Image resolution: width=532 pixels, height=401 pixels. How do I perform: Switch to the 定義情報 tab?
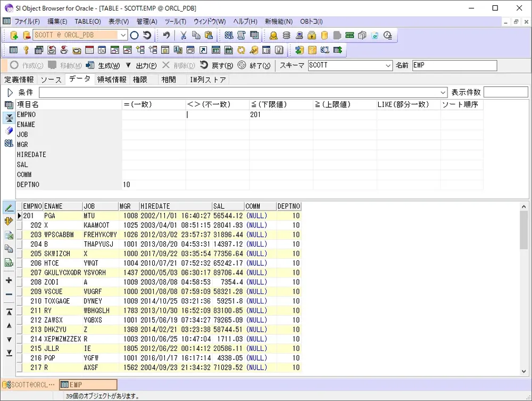click(19, 79)
